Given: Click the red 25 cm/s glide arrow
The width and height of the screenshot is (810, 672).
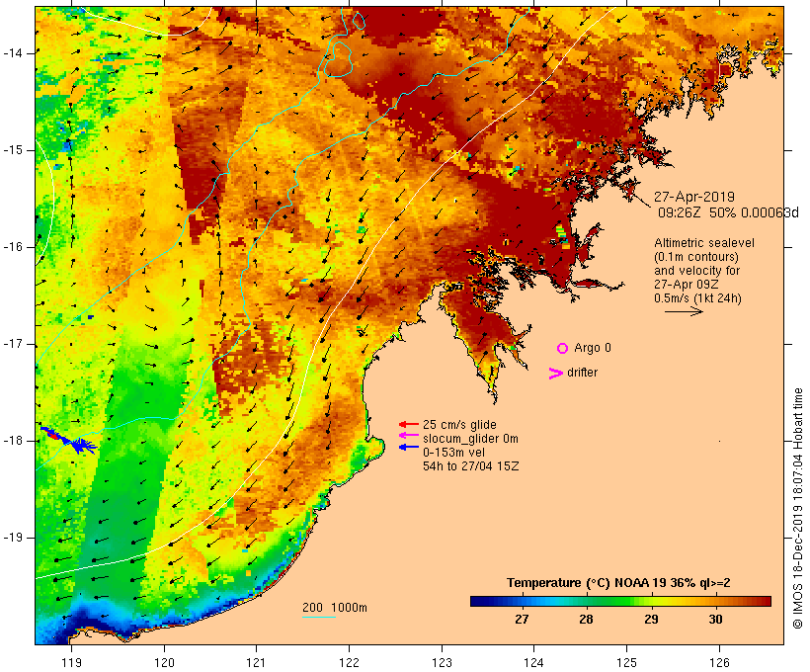Looking at the screenshot, I should [409, 424].
